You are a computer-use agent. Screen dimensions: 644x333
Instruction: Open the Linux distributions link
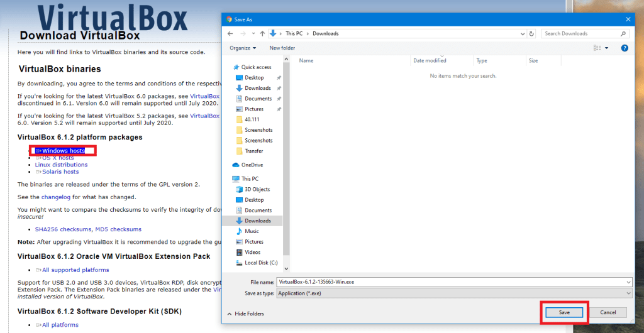point(61,165)
